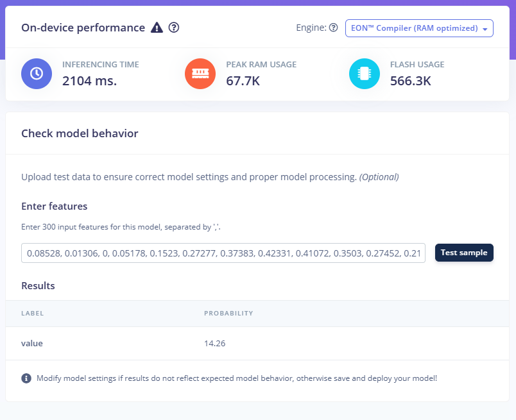
Task: Click the value row label in Results
Action: click(32, 343)
